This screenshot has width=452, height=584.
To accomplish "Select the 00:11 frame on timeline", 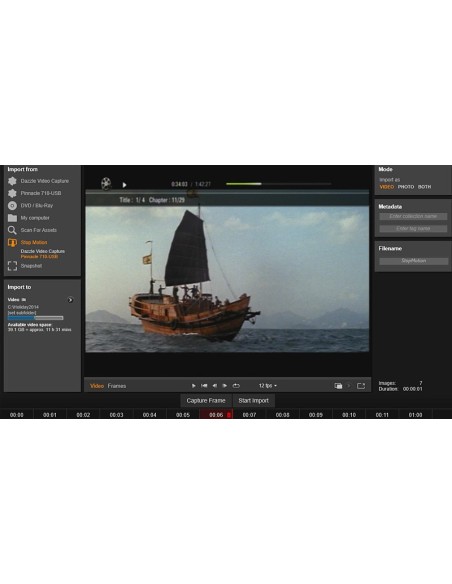I will [x=382, y=415].
